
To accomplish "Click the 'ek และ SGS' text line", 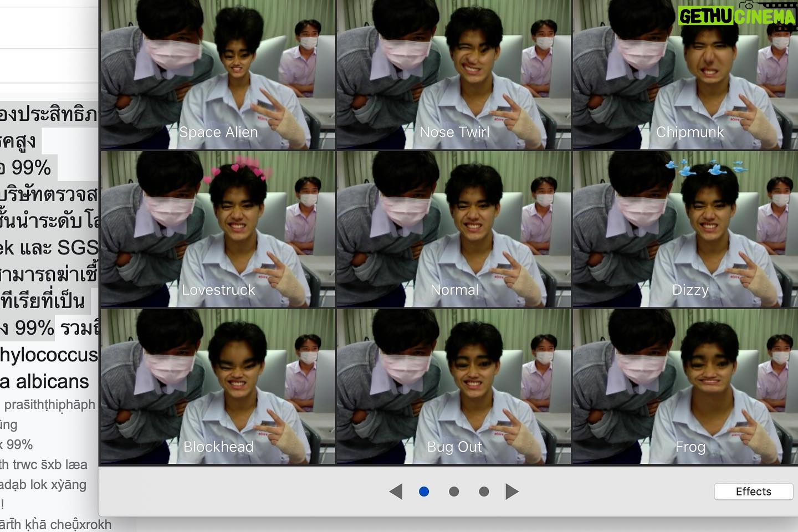I will click(x=49, y=247).
